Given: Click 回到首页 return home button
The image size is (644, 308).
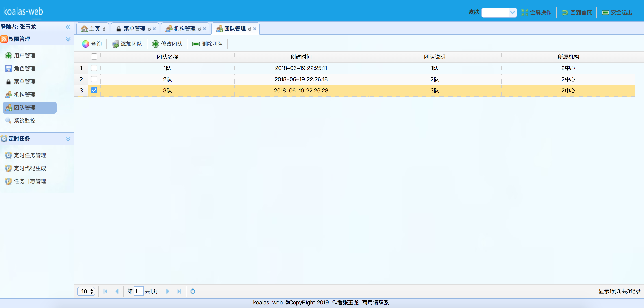Looking at the screenshot, I should [577, 13].
